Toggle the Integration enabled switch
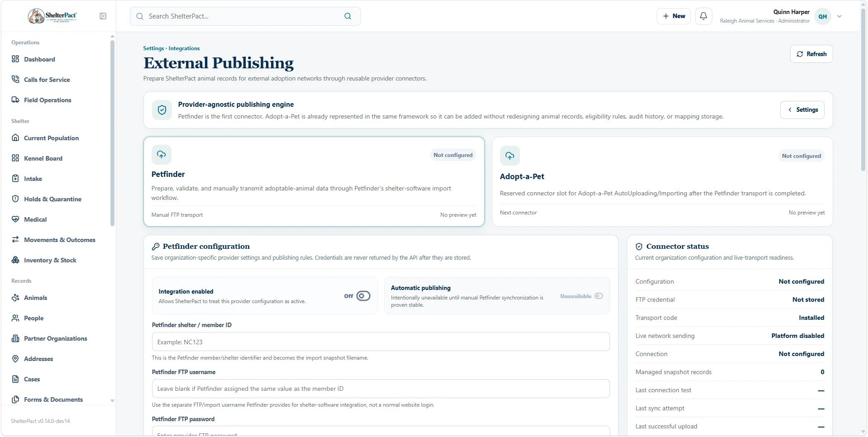 point(363,296)
